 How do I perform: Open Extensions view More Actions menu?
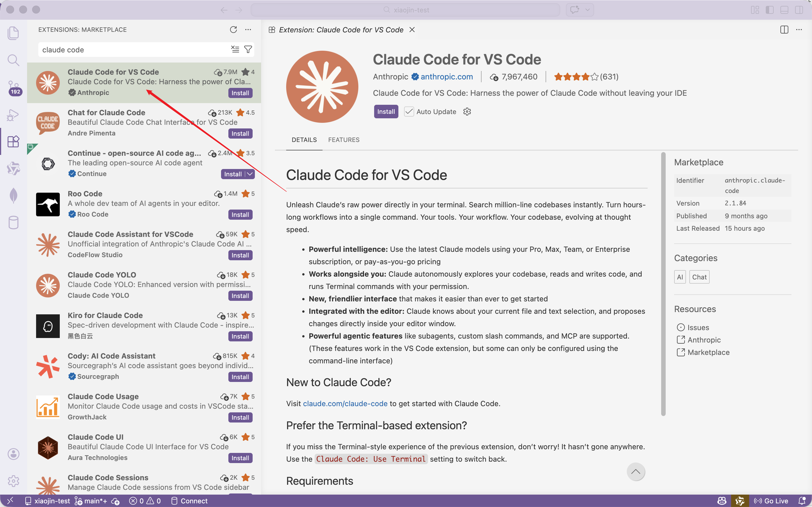[248, 30]
